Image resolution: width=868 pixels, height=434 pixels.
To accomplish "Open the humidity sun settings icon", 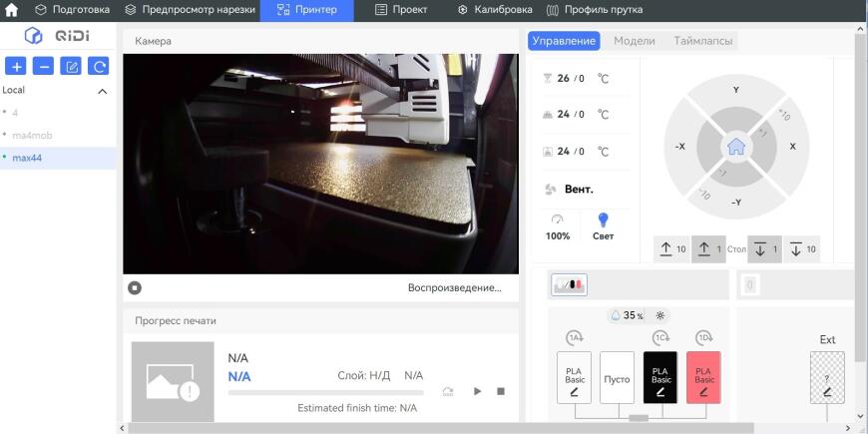I will pyautogui.click(x=659, y=315).
